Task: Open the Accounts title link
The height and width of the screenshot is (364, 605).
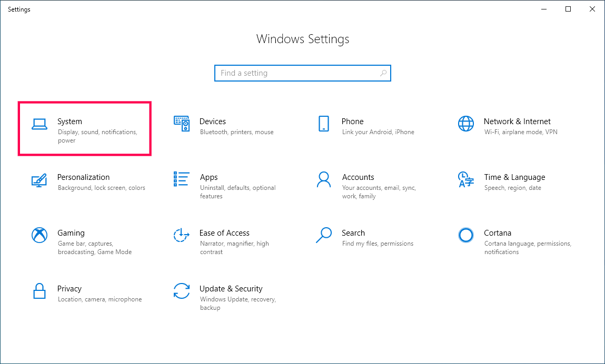Action: [x=358, y=177]
